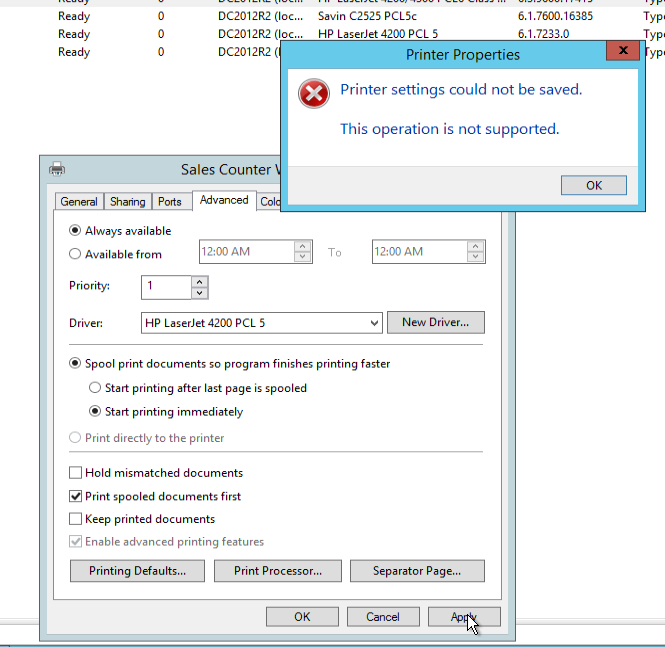Click Ready status in Savin C2525 row
This screenshot has height=647, width=665.
[74, 16]
